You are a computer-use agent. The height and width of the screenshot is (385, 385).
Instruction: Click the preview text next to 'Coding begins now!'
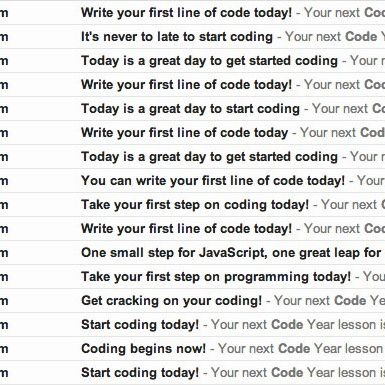[x=301, y=349]
